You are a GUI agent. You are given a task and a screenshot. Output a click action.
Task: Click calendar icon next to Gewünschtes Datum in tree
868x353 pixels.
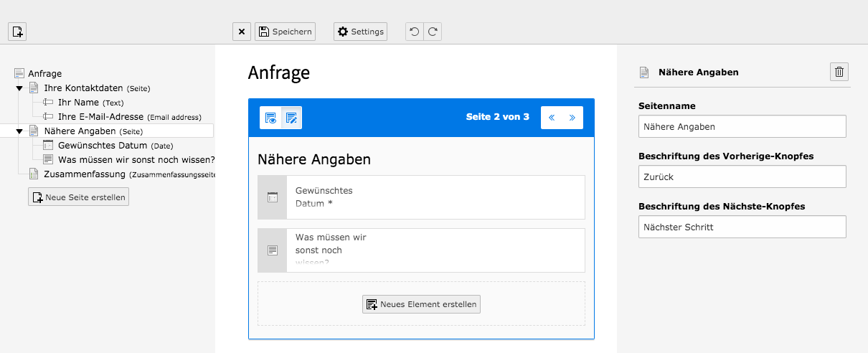[48, 145]
